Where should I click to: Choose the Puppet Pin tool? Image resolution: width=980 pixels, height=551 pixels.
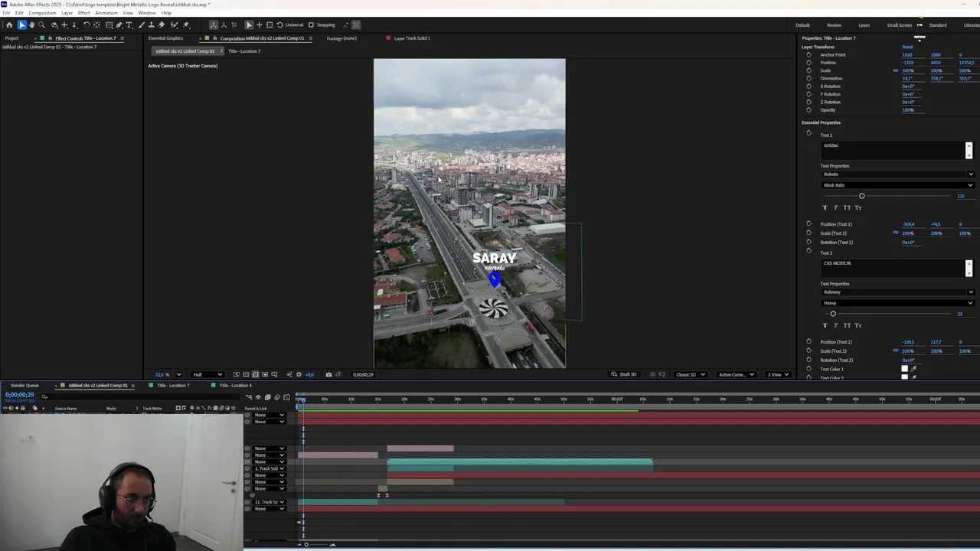click(x=186, y=25)
